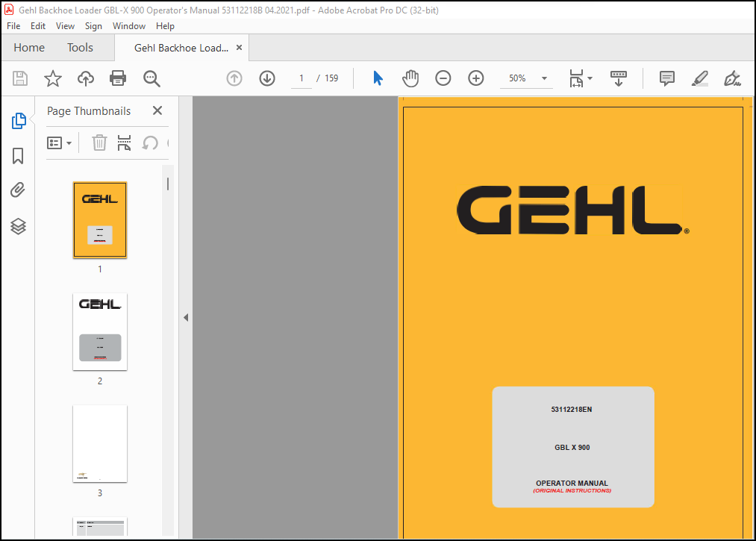This screenshot has height=541, width=756.
Task: Open the Help menu
Action: pos(165,26)
